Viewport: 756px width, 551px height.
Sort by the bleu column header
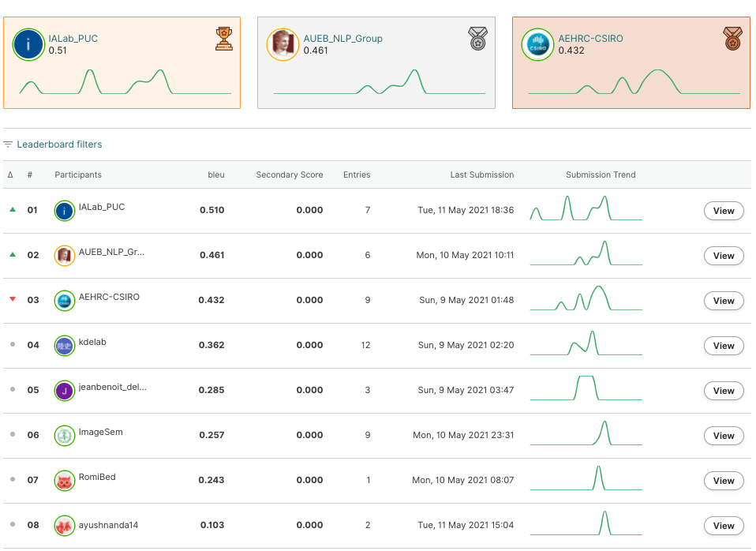(215, 175)
